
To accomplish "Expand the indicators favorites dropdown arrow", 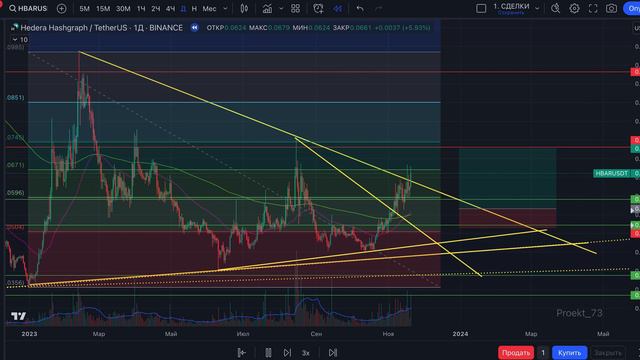I will click(x=281, y=8).
